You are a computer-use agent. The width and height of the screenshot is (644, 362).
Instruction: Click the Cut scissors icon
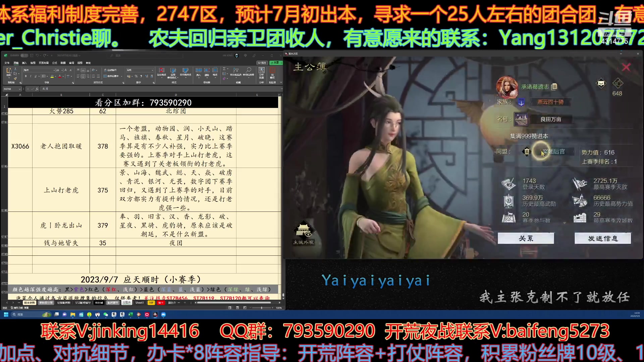pos(15,69)
